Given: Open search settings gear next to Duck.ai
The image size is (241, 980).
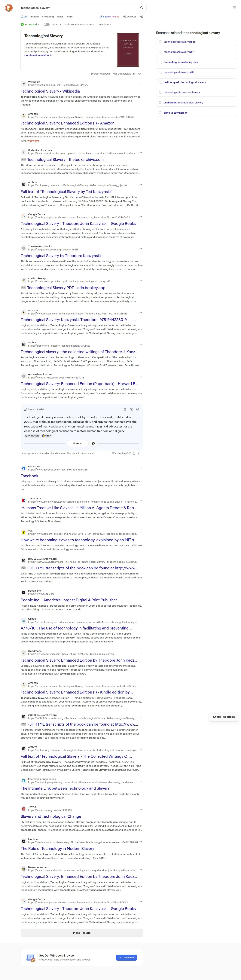Looking at the screenshot, I should pos(142,17).
